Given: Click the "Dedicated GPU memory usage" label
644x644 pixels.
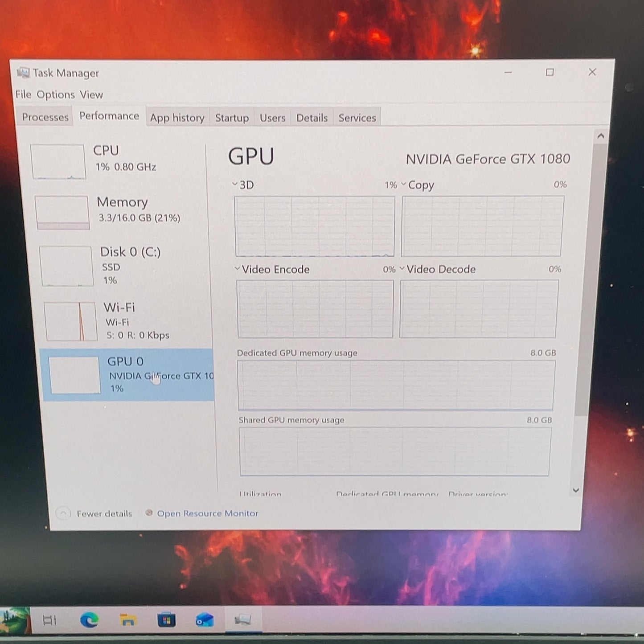Looking at the screenshot, I should [x=297, y=353].
